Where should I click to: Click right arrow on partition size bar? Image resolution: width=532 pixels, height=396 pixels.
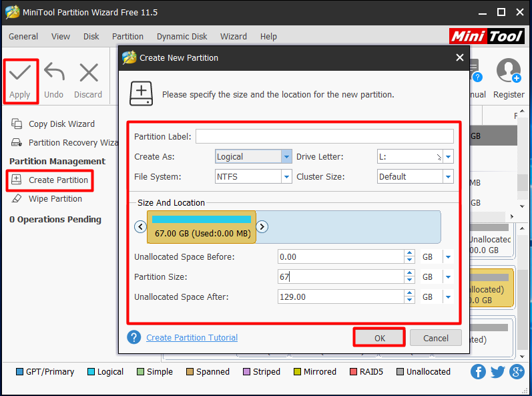(262, 226)
